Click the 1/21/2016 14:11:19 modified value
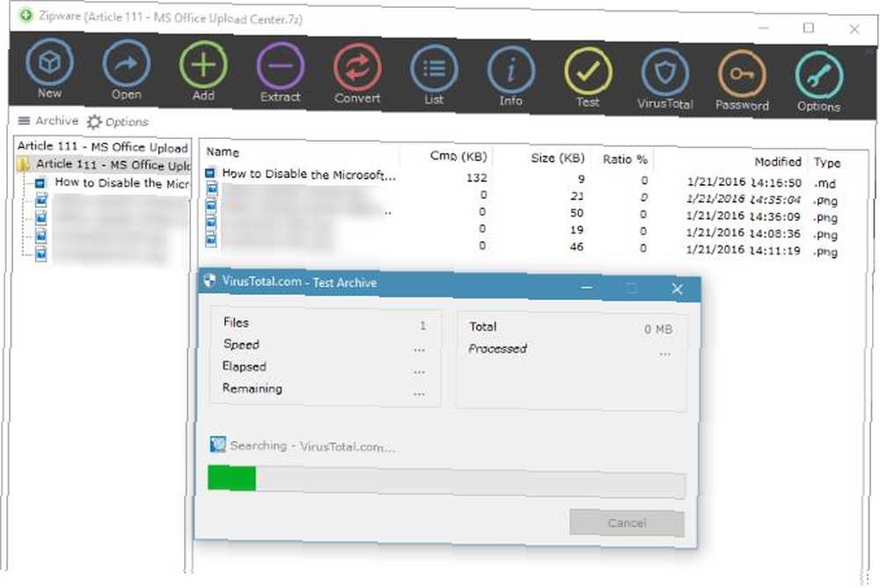Viewport: 880px width, 588px height. 743,250
